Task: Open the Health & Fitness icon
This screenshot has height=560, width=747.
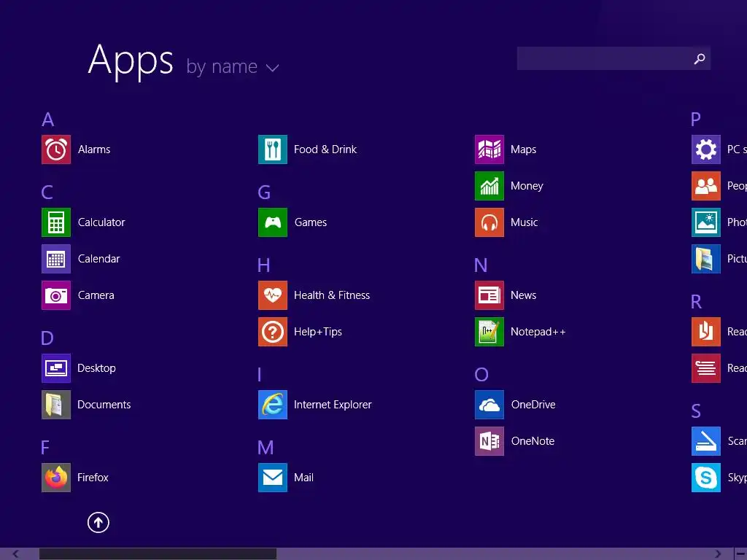Action: click(273, 295)
